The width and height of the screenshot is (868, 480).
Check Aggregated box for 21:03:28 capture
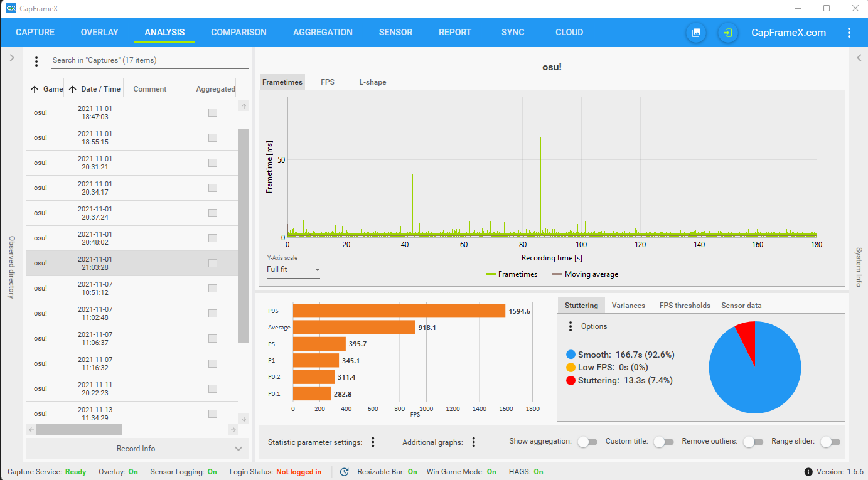213,263
